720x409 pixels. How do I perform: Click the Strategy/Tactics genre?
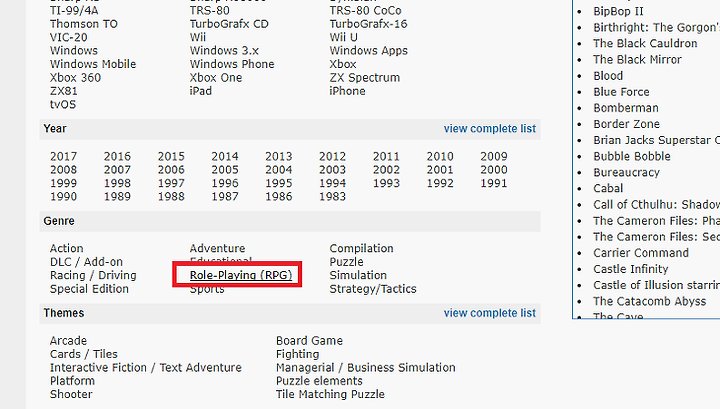click(x=373, y=289)
